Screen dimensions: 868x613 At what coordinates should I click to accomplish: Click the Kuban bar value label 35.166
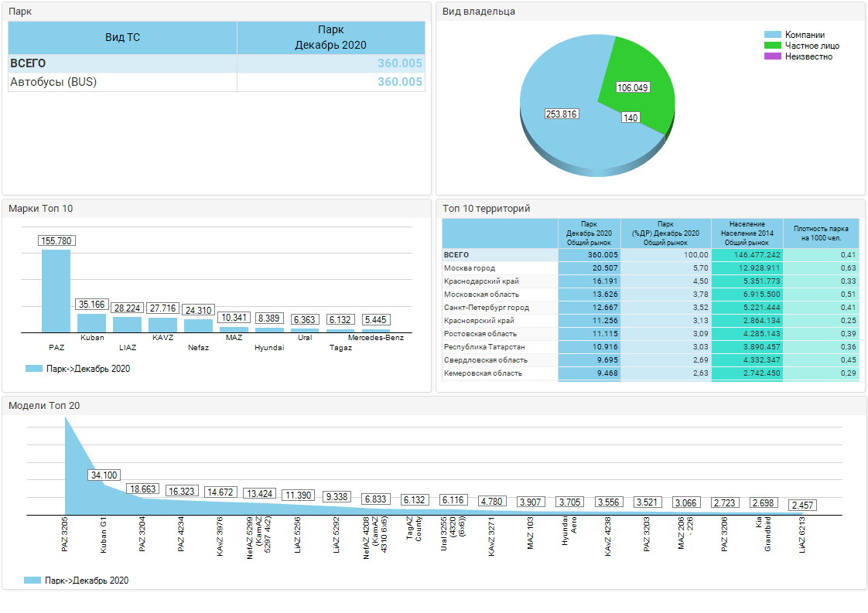92,305
